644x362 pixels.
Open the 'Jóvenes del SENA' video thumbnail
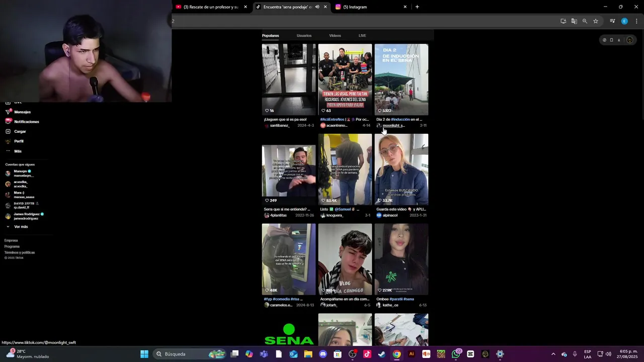[345, 79]
